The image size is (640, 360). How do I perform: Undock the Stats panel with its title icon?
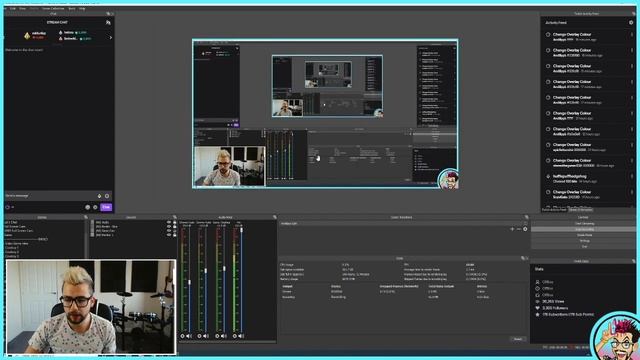pyautogui.click(x=523, y=258)
